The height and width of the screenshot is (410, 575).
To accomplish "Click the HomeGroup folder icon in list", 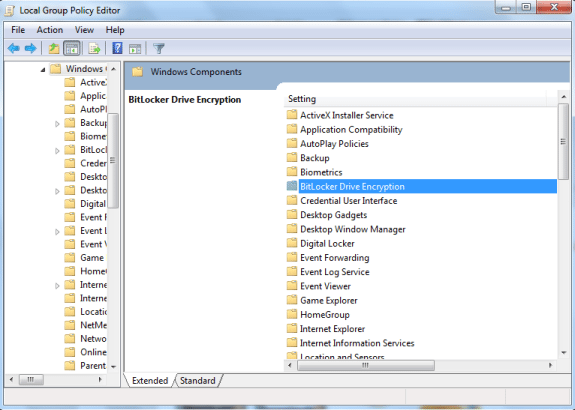I will pyautogui.click(x=292, y=315).
